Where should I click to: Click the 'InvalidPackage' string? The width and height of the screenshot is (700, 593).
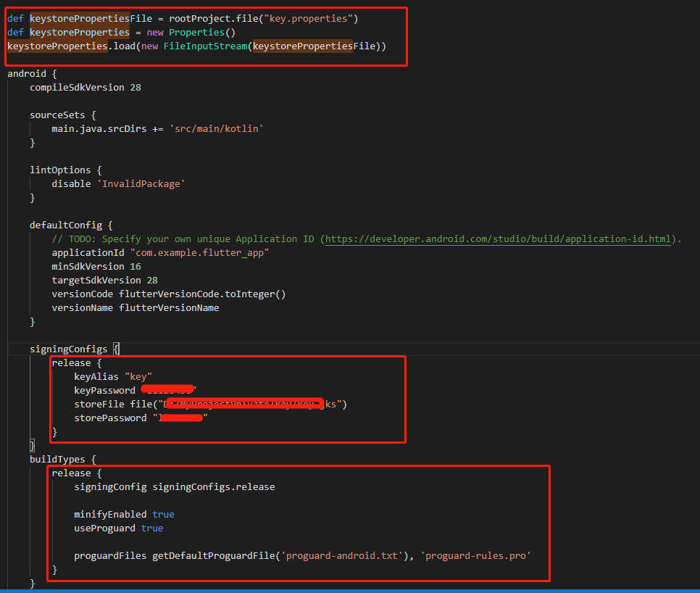pyautogui.click(x=141, y=184)
